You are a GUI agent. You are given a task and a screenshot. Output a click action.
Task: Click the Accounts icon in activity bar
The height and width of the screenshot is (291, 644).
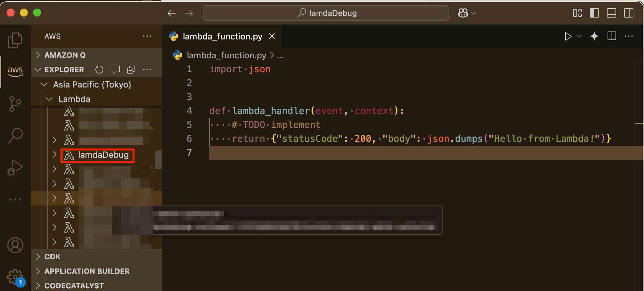click(15, 246)
